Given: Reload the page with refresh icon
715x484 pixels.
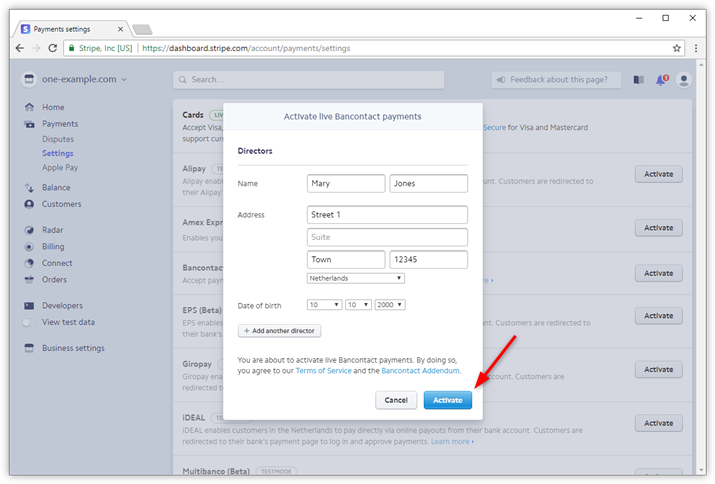Looking at the screenshot, I should (52, 48).
